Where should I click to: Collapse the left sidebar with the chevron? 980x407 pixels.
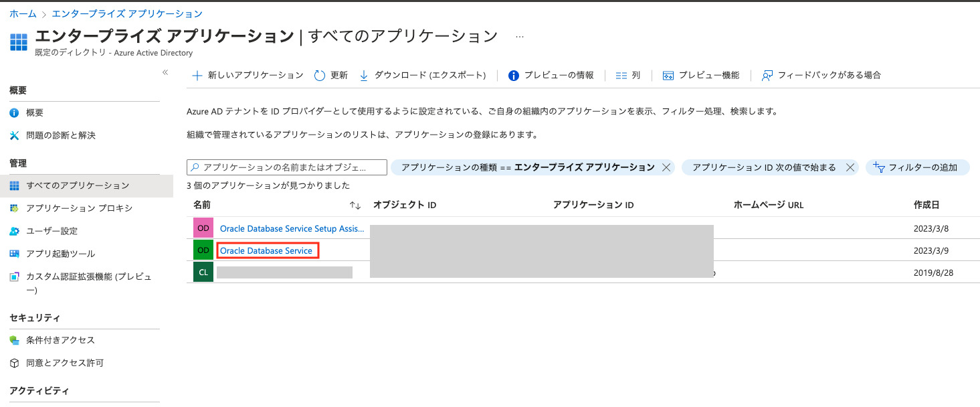tap(165, 72)
